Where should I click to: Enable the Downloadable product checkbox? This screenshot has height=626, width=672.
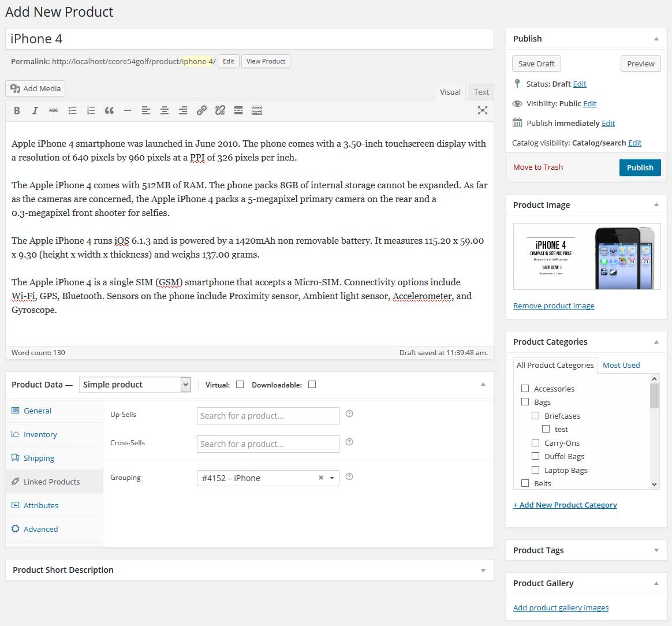312,384
